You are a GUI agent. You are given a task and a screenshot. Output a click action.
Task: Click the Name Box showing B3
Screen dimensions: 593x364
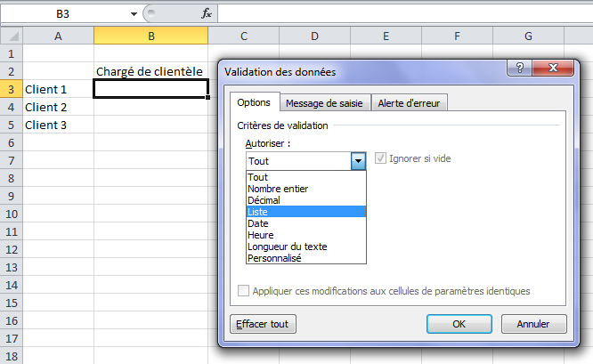click(x=67, y=14)
